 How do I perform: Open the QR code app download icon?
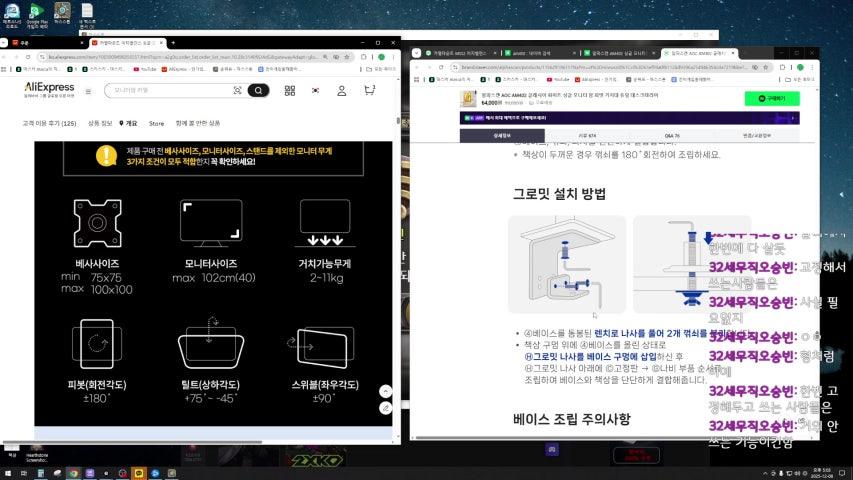coord(290,90)
